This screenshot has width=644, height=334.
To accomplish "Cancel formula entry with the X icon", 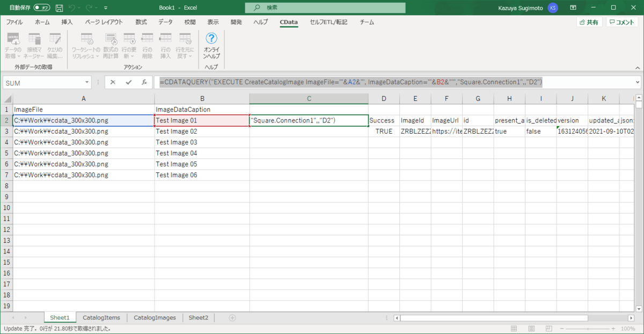I will 113,82.
